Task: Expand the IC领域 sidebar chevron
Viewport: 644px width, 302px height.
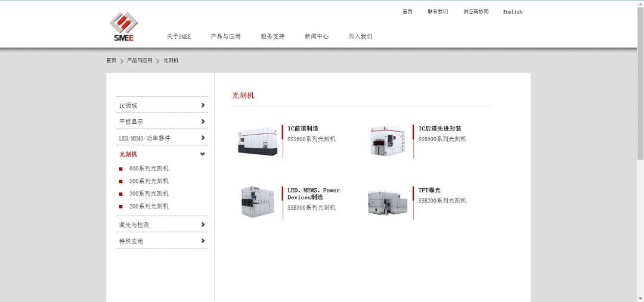Action: click(x=203, y=105)
